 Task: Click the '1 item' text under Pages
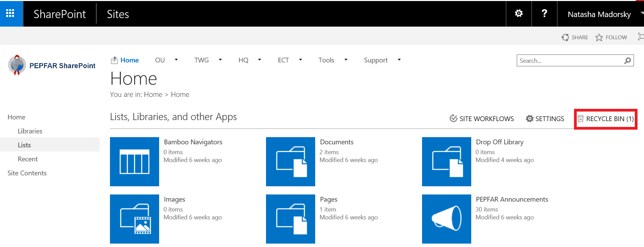tap(328, 209)
